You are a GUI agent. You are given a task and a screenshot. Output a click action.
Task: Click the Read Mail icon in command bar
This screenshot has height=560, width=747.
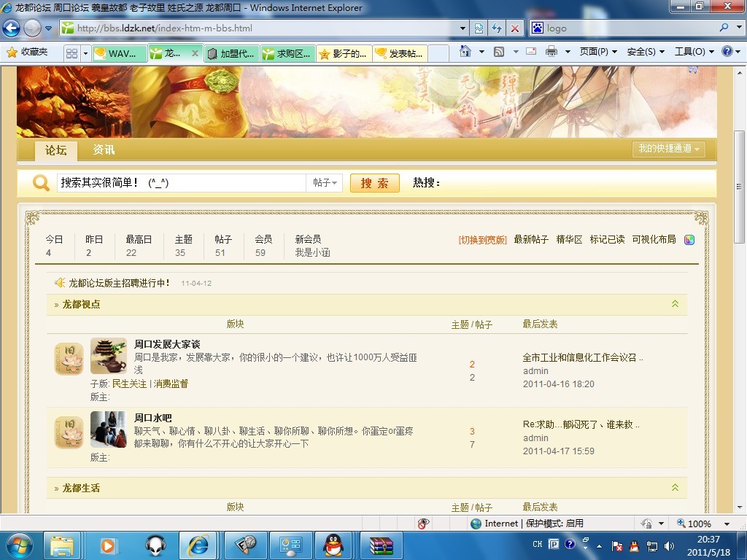click(531, 52)
